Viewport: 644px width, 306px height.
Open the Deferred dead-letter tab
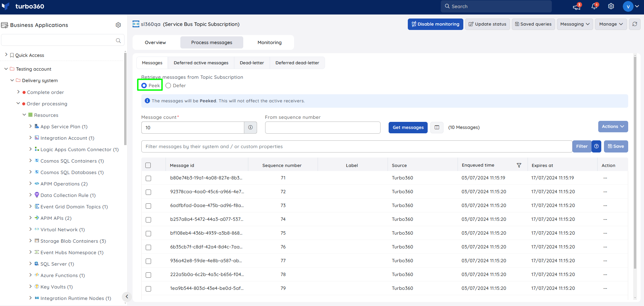[x=297, y=63]
